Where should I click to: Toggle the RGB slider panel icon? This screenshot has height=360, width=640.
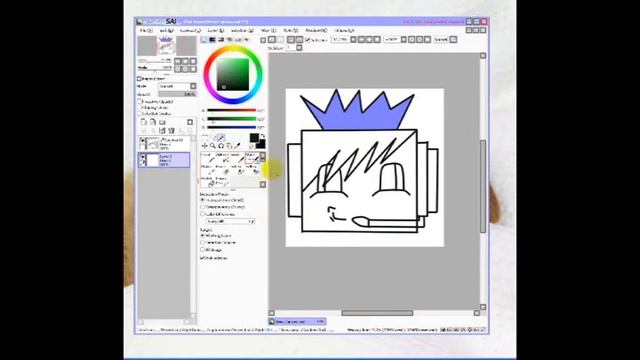pos(212,40)
